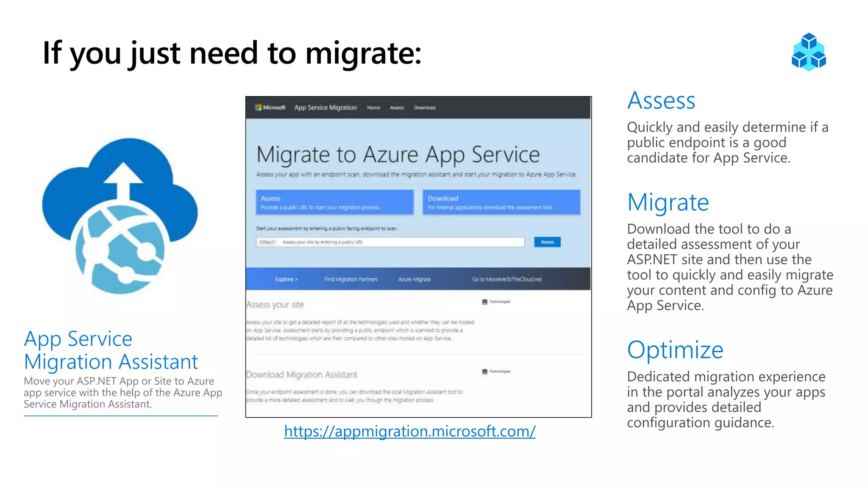Go to MoveMeToTheCloud.net link
Screen dimensions: 868x488
click(507, 279)
